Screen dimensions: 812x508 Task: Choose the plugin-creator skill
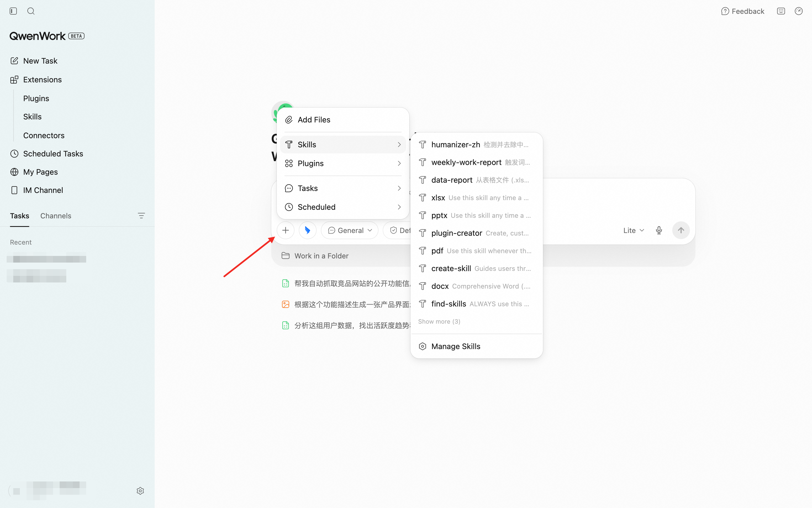pyautogui.click(x=476, y=233)
